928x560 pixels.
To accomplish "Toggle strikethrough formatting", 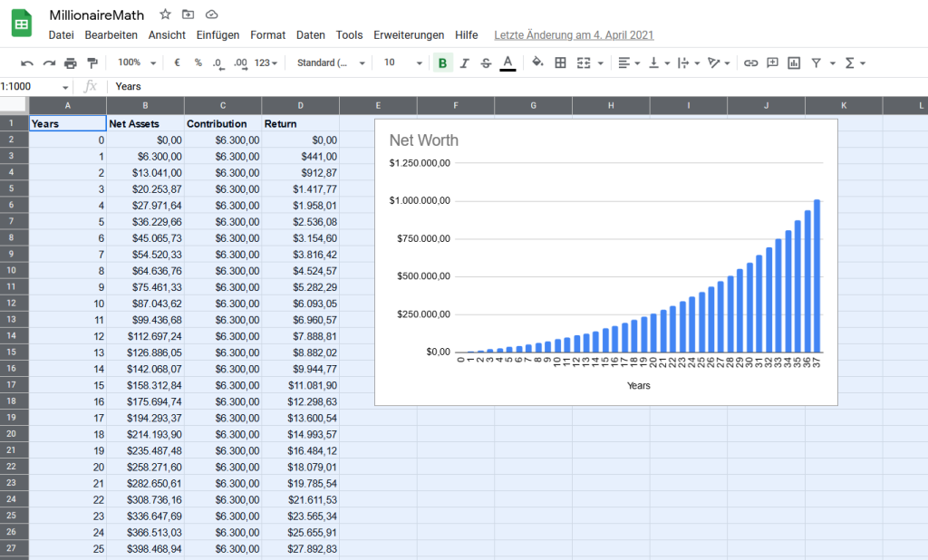I will 486,63.
